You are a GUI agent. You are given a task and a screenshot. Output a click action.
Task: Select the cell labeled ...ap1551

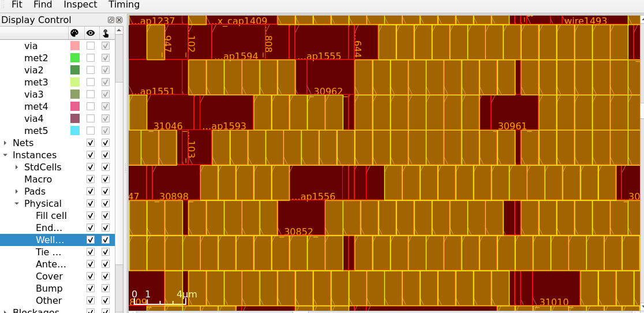tap(155, 77)
